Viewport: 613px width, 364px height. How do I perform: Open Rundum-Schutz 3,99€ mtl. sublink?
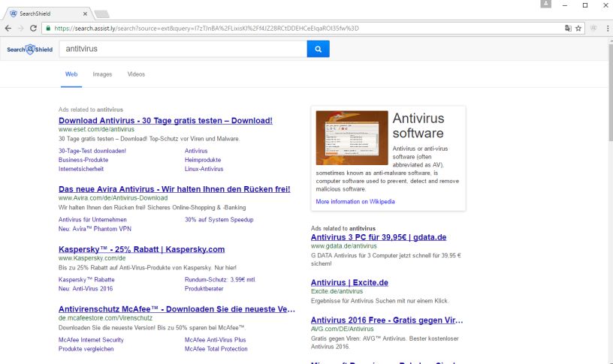tap(220, 280)
